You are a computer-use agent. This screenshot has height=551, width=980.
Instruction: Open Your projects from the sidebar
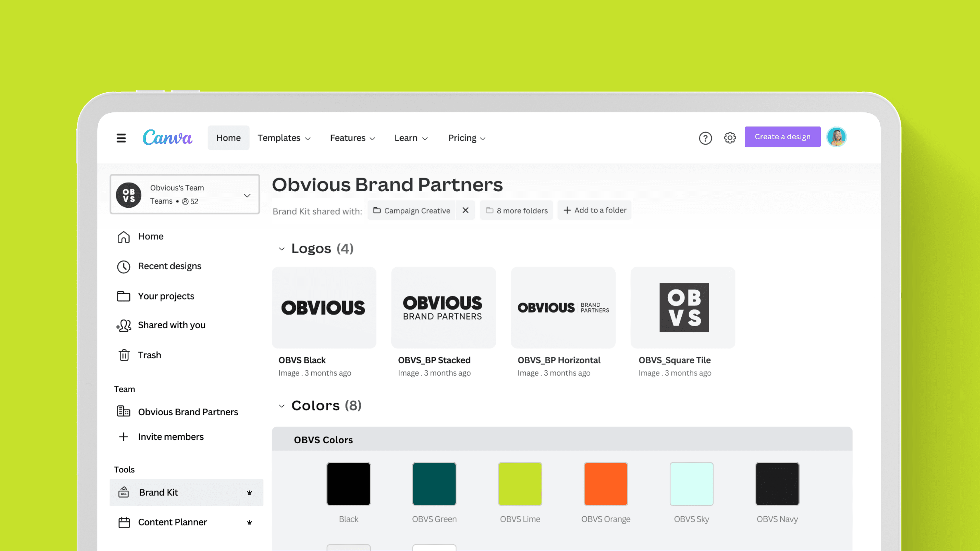click(x=166, y=296)
